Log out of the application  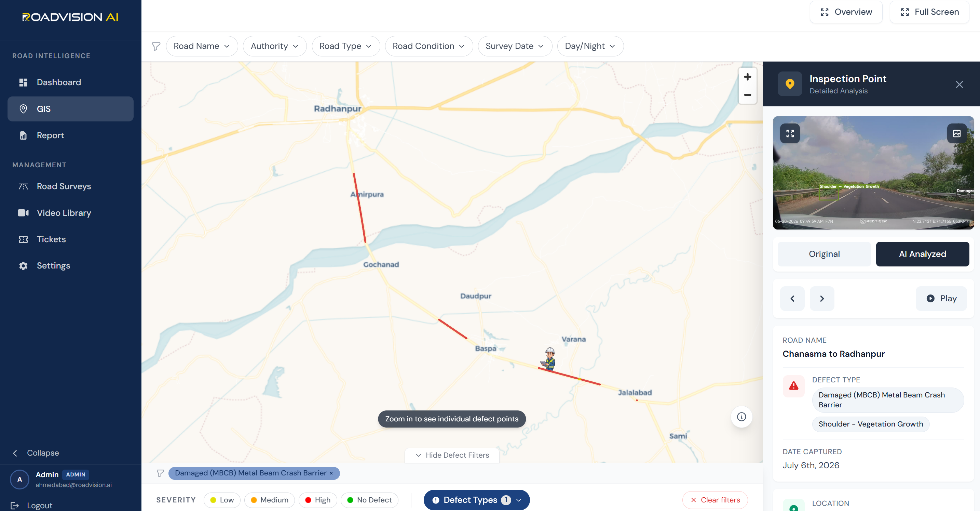(x=32, y=505)
